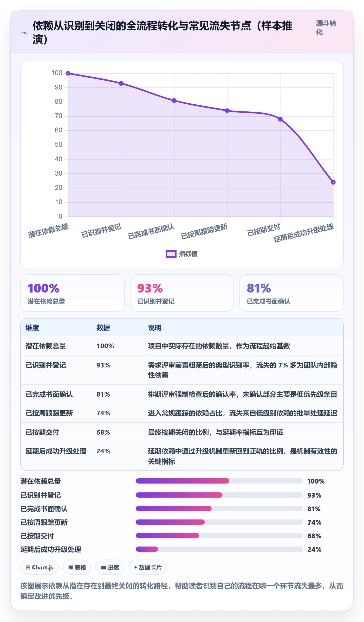Click the chart data point at 已按周跟踪更新
364x622 pixels.
227,111
